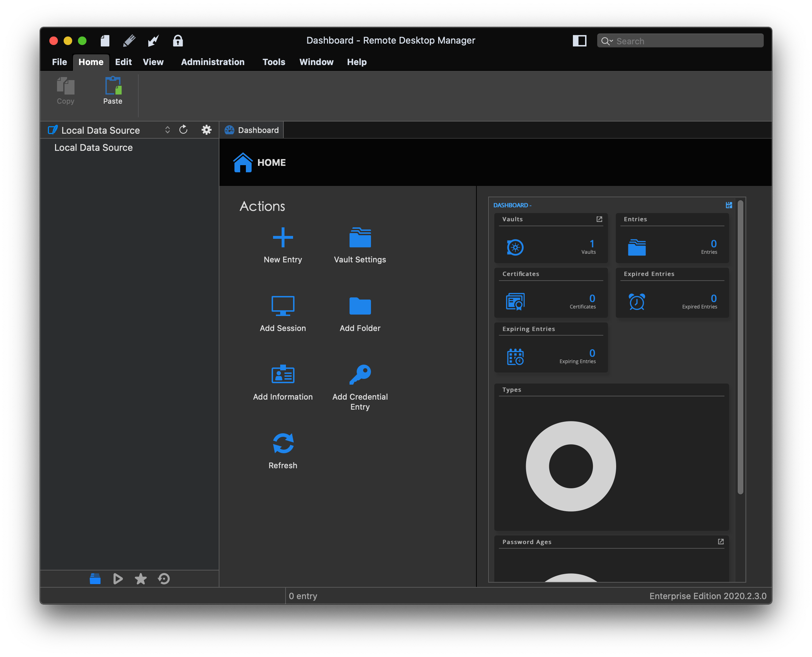Click the dashboard vertical scrollbar
812x657 pixels.
(740, 347)
